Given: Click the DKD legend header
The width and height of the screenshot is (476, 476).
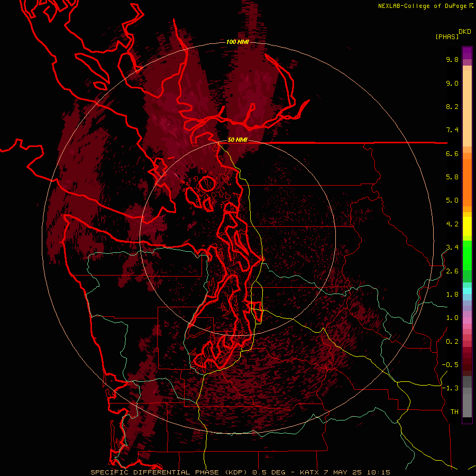Looking at the screenshot, I should coord(465,32).
